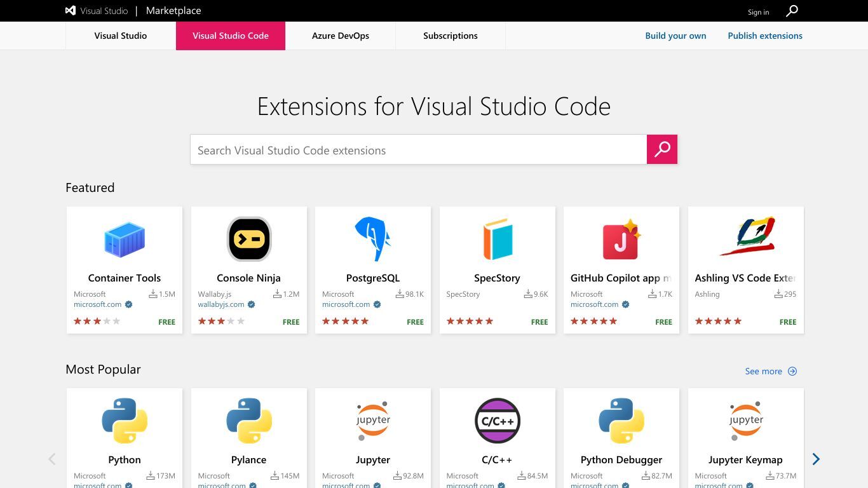
Task: Select the Console Ninja extension icon
Action: (x=249, y=239)
